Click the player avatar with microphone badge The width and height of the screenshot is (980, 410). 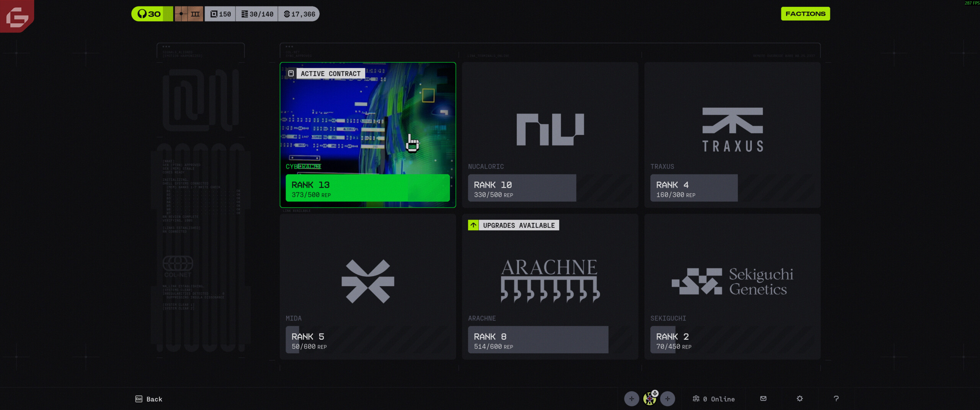[650, 399]
